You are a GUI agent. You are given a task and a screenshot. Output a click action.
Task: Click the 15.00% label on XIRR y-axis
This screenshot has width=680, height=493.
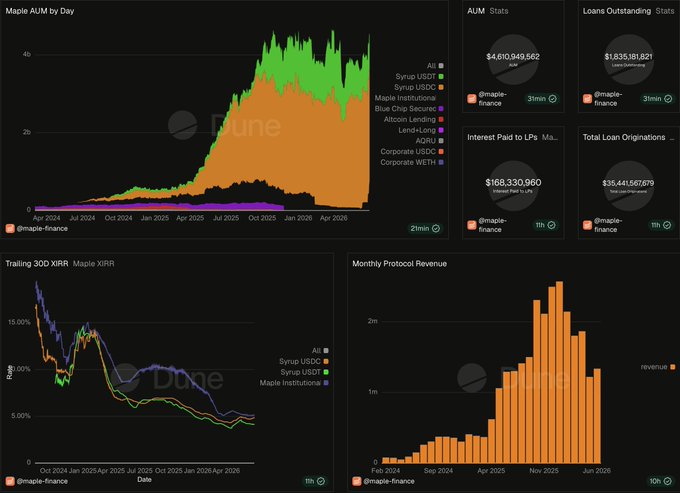click(x=19, y=322)
